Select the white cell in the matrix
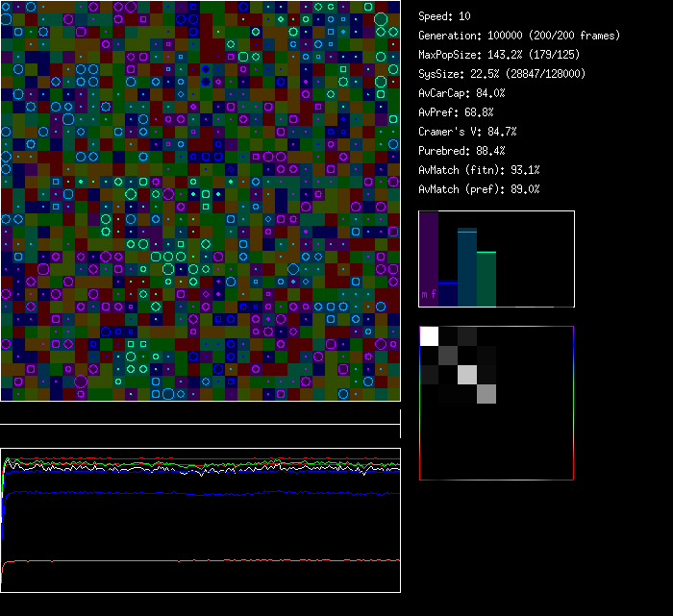This screenshot has height=616, width=673. 429,335
